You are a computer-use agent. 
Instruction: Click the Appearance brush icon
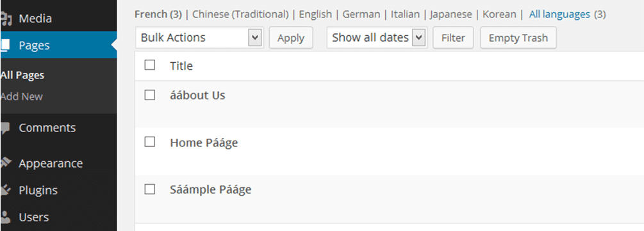coord(5,164)
